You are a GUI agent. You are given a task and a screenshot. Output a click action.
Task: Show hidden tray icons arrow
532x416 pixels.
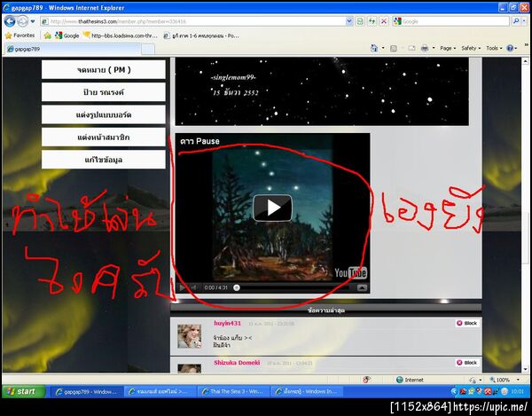tap(455, 391)
